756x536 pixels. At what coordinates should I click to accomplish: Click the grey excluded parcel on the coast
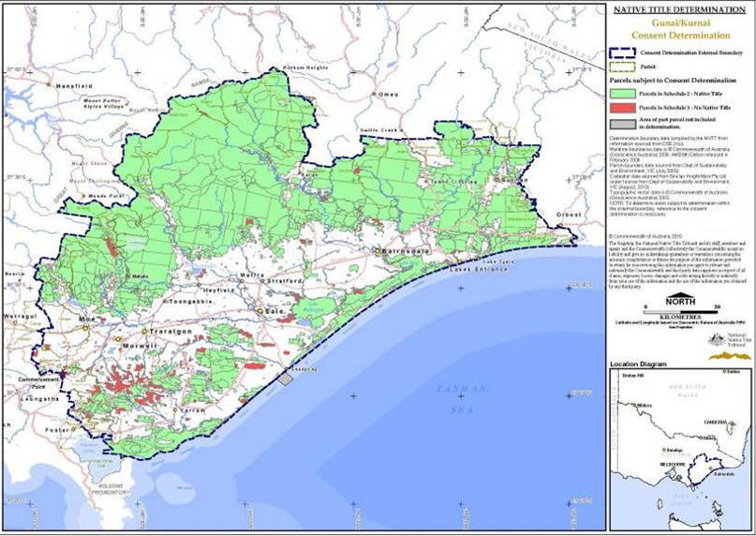coord(286,379)
